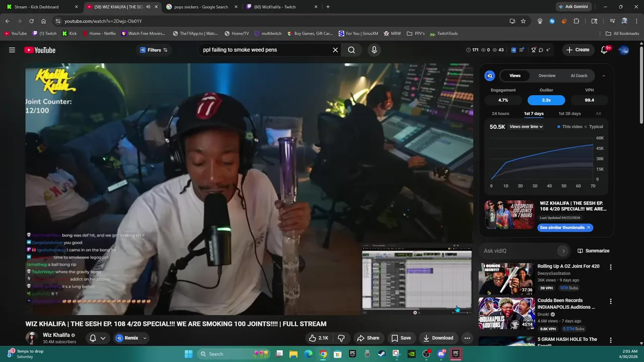Click Share button below video

tap(368, 338)
